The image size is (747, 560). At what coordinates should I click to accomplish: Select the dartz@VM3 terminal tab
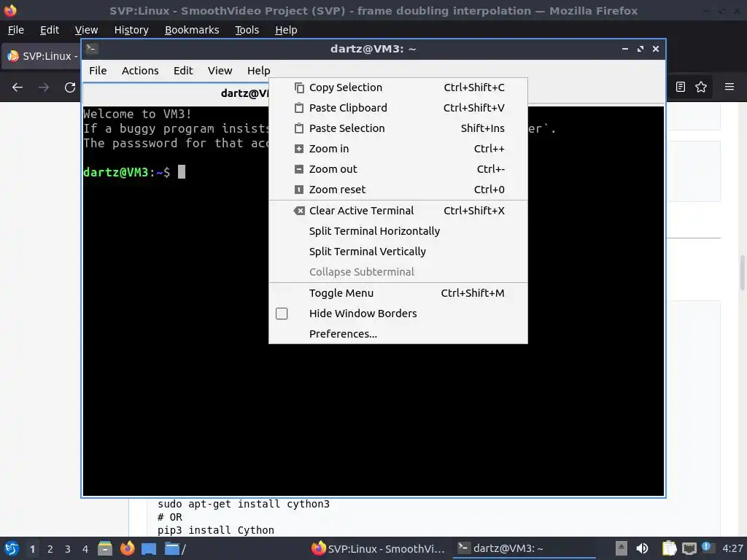(x=177, y=93)
